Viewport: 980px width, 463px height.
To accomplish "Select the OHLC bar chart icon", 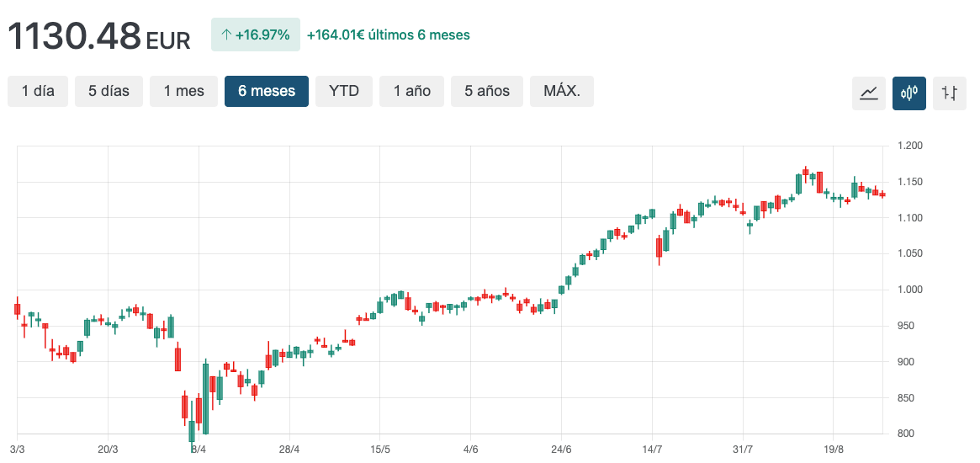I will [x=950, y=93].
